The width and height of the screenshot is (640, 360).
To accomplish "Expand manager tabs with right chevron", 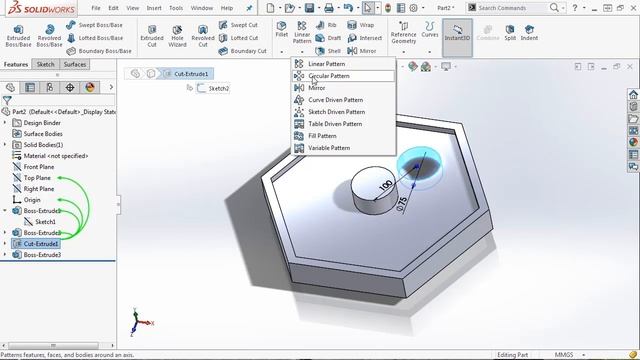I will point(111,87).
